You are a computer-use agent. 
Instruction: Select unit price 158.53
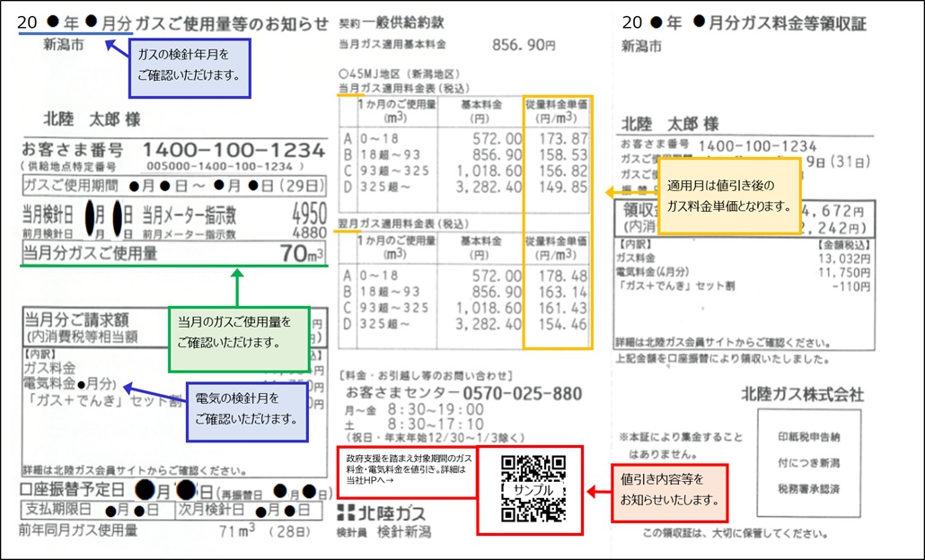563,155
